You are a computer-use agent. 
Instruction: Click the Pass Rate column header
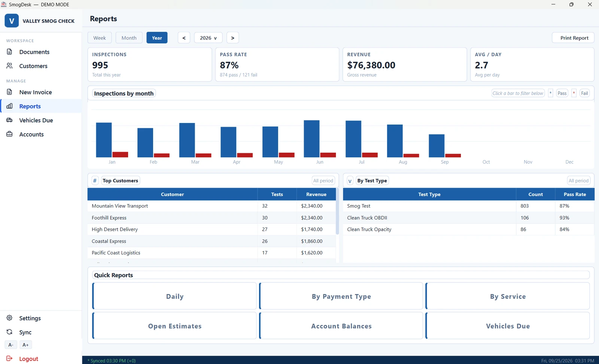tap(575, 195)
